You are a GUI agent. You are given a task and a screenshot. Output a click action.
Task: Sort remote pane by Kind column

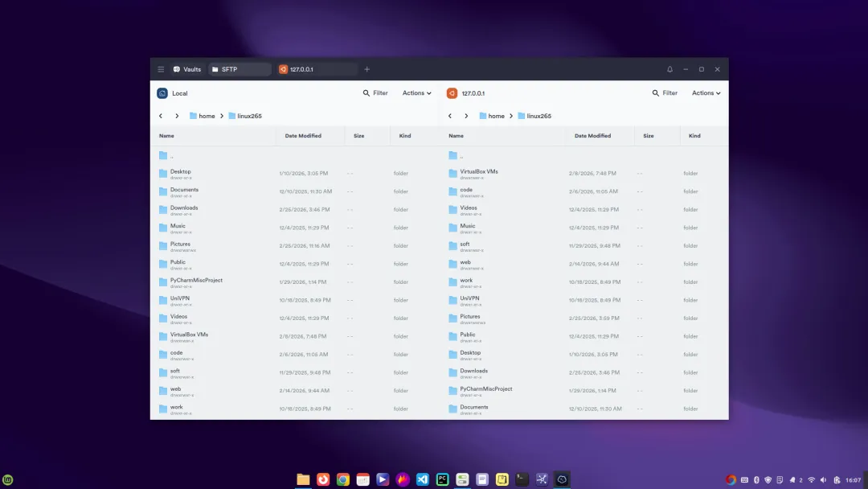point(694,136)
